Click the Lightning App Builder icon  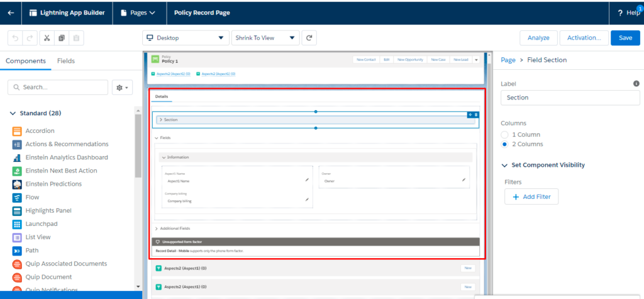coord(33,13)
